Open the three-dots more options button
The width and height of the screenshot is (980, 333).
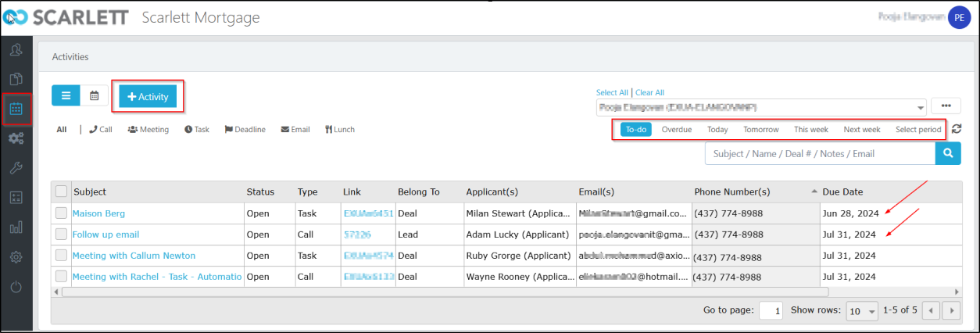click(x=946, y=106)
